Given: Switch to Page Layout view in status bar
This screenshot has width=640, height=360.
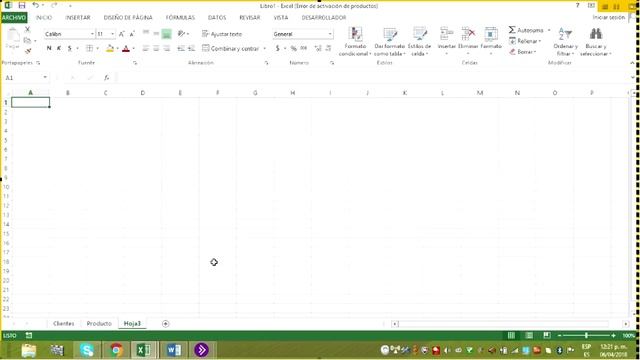Looking at the screenshot, I should tap(529, 336).
